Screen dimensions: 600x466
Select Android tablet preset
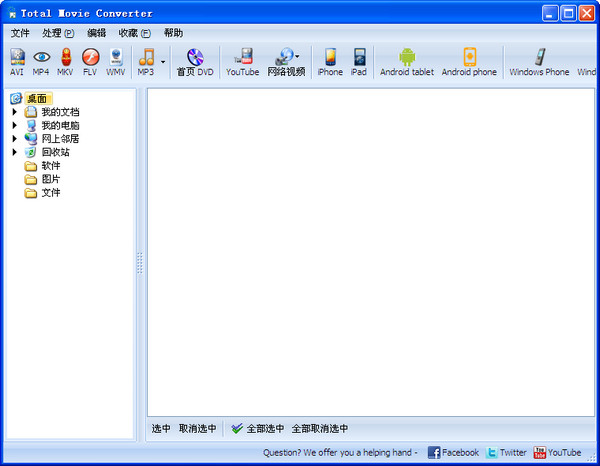click(x=407, y=62)
